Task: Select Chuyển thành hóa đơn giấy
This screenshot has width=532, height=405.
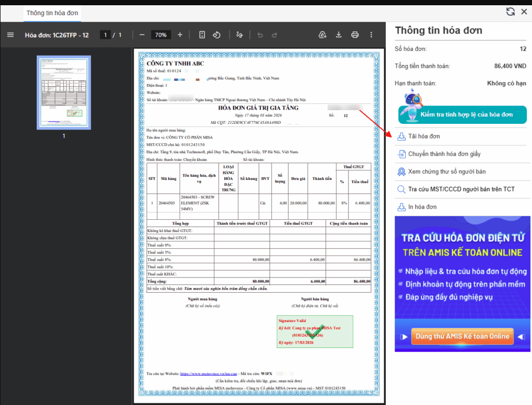Action: pyautogui.click(x=444, y=154)
